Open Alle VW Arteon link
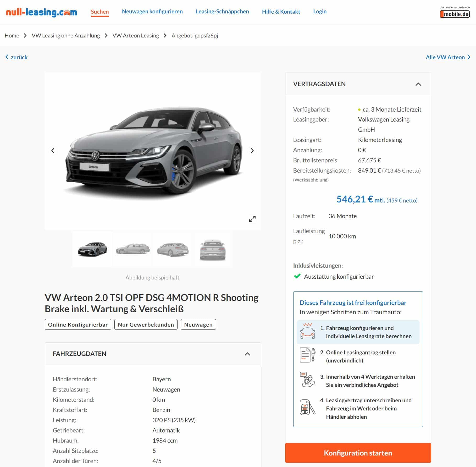The height and width of the screenshot is (467, 476). [448, 57]
